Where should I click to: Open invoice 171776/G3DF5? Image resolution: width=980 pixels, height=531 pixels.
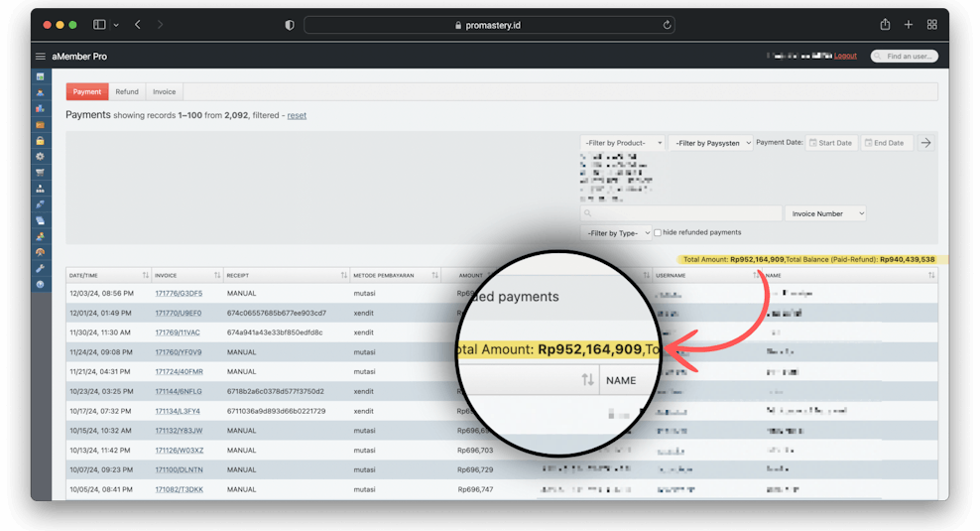179,294
